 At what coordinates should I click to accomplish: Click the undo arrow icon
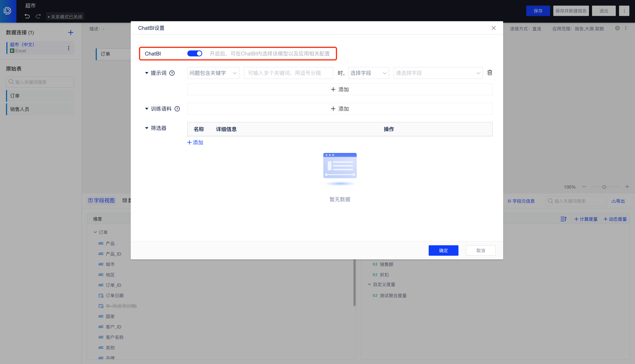[x=27, y=17]
